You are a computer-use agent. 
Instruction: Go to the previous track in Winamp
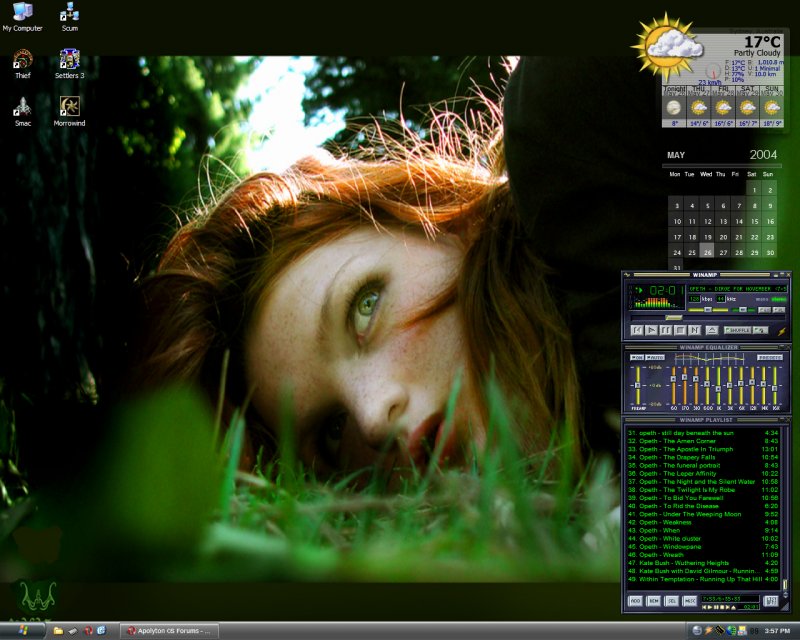tap(636, 329)
